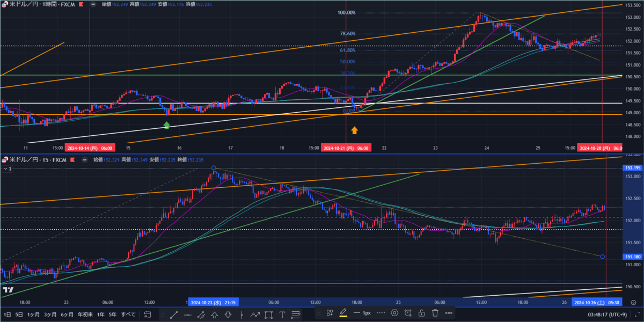Grab the floating style toolbar drag handle
The image size is (644, 322).
point(319,313)
